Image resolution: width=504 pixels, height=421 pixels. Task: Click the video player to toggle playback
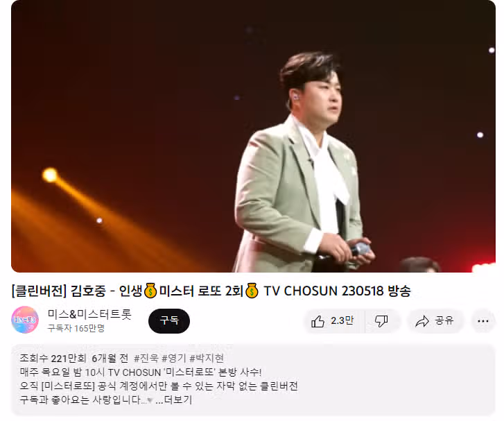point(253,137)
